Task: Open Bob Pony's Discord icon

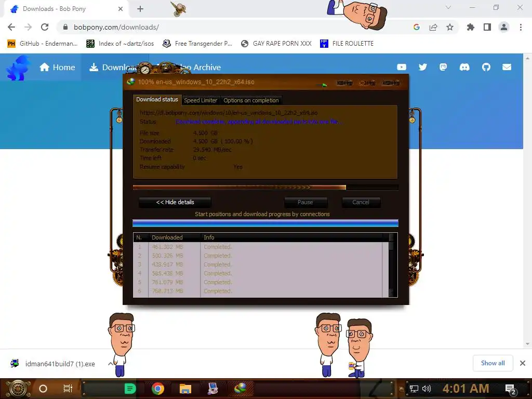Action: [464, 67]
